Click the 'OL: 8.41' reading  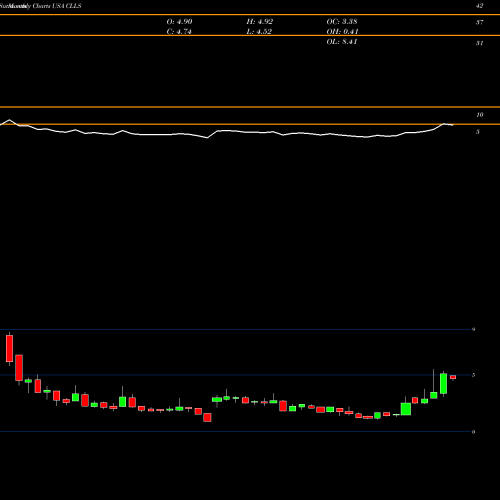tap(342, 42)
